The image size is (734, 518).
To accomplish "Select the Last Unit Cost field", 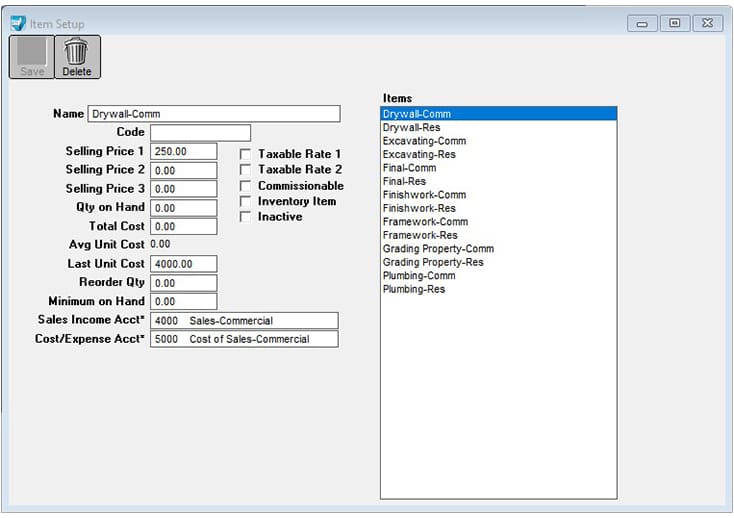I will 183,264.
